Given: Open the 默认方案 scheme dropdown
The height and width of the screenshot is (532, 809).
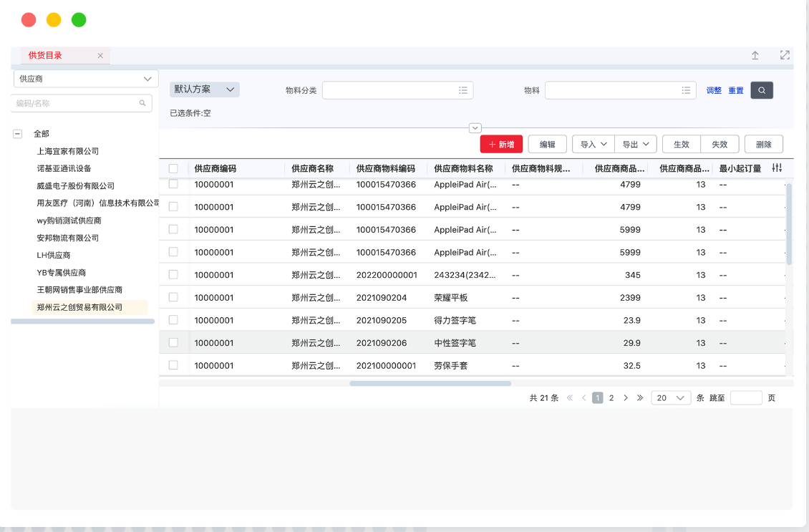Looking at the screenshot, I should [204, 90].
